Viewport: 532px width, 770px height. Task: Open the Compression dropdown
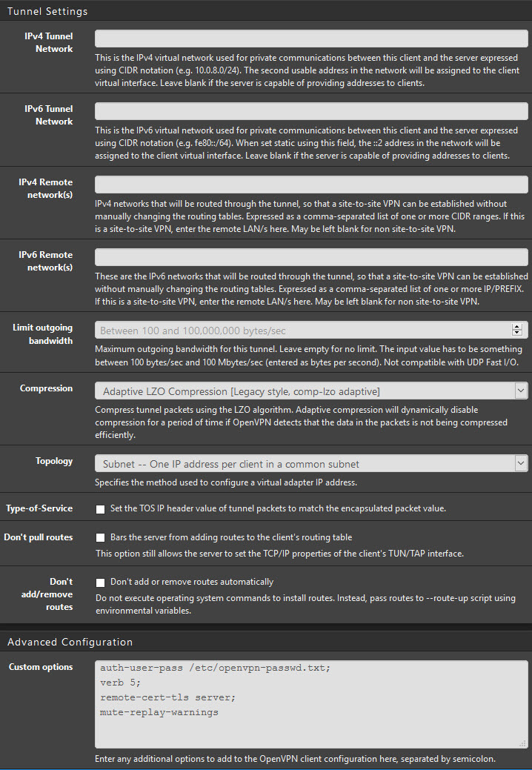(x=311, y=391)
